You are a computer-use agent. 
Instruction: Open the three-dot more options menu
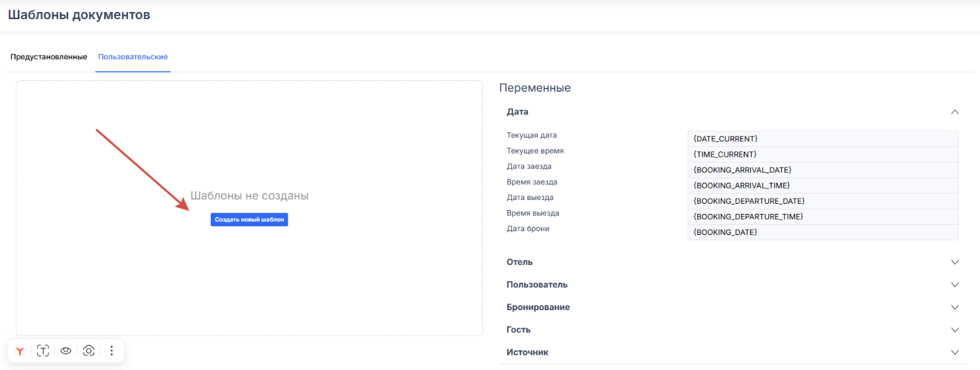[x=111, y=351]
